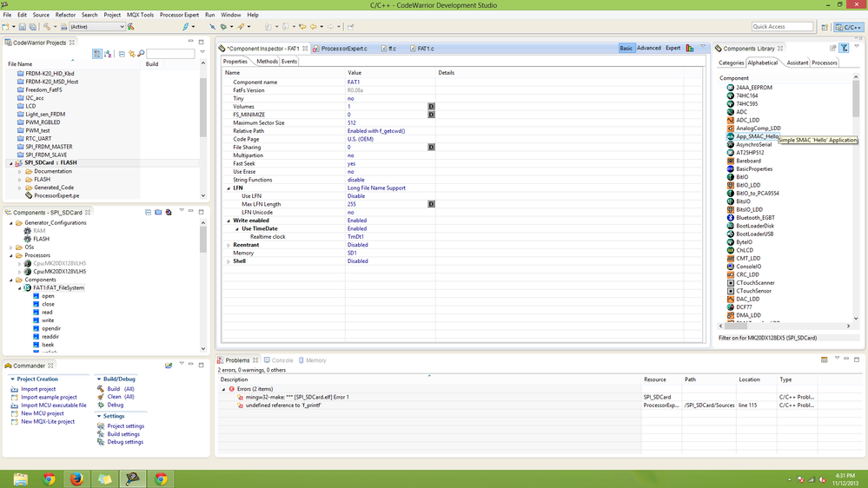Screen dimensions: 868x488
Task: Toggle the flat/tree view icon in Projects panel
Action: coord(96,54)
